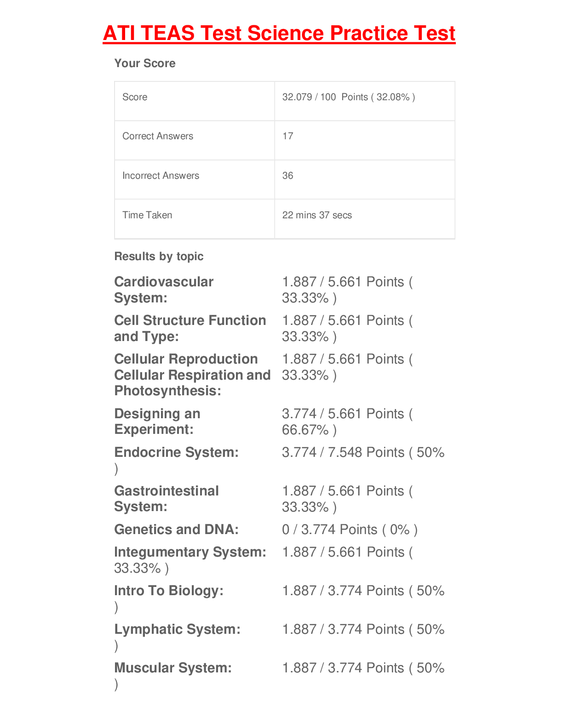Screen dimensions: 563x728
Task: Select the Score row label in table
Action: click(135, 97)
